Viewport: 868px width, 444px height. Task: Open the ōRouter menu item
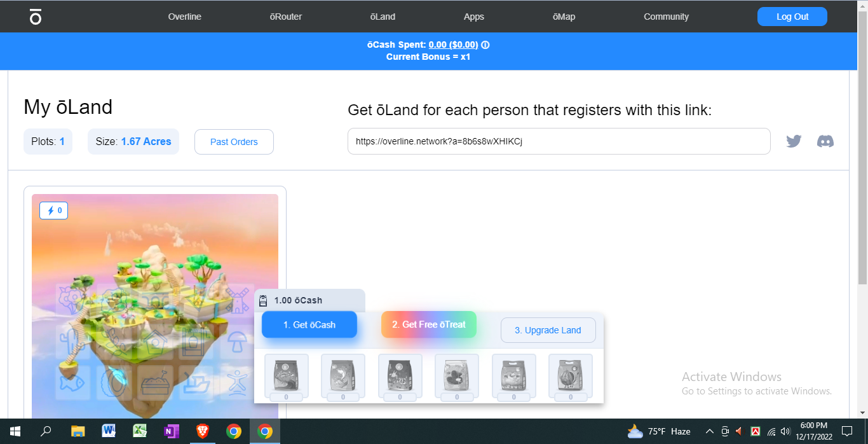pos(286,17)
